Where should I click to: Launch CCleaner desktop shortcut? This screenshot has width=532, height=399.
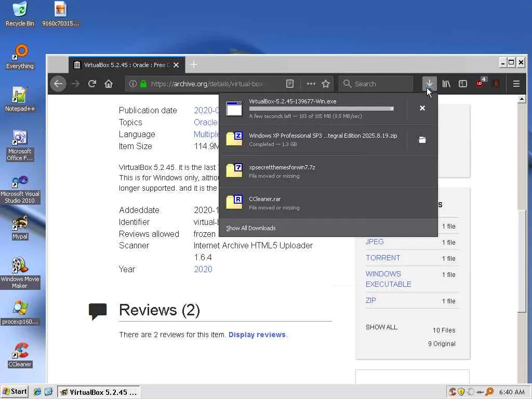[x=20, y=355]
